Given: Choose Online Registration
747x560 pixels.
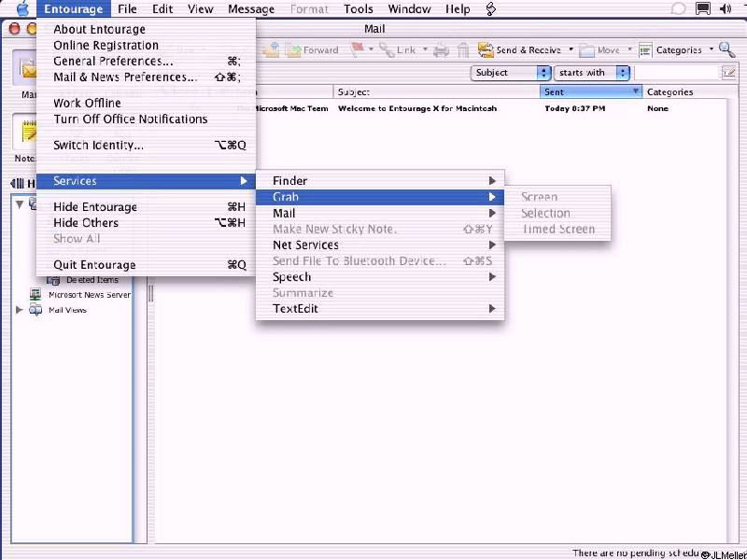Looking at the screenshot, I should coord(147,46).
